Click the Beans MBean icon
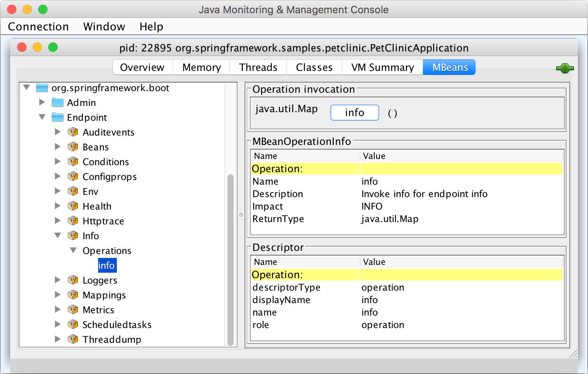This screenshot has height=374, width=588. tap(73, 146)
